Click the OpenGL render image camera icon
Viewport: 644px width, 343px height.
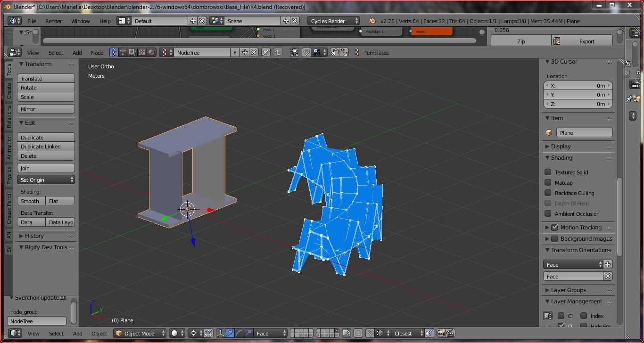pyautogui.click(x=441, y=333)
